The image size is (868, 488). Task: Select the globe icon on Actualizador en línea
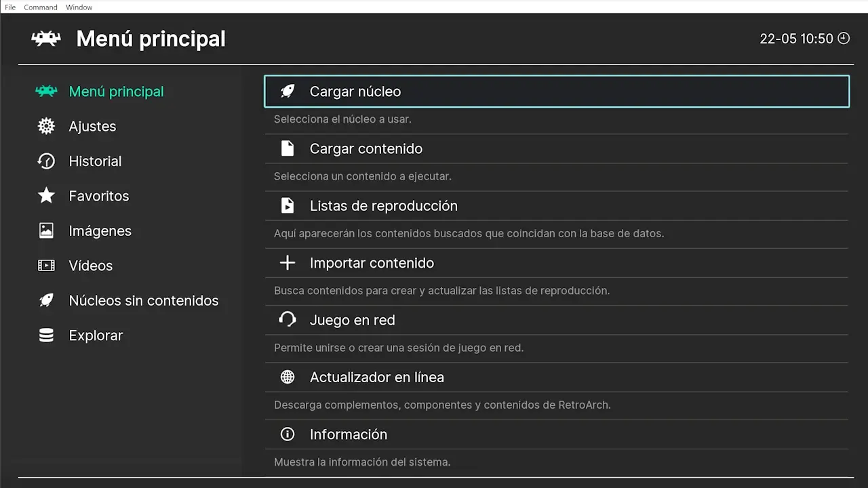[x=287, y=377]
